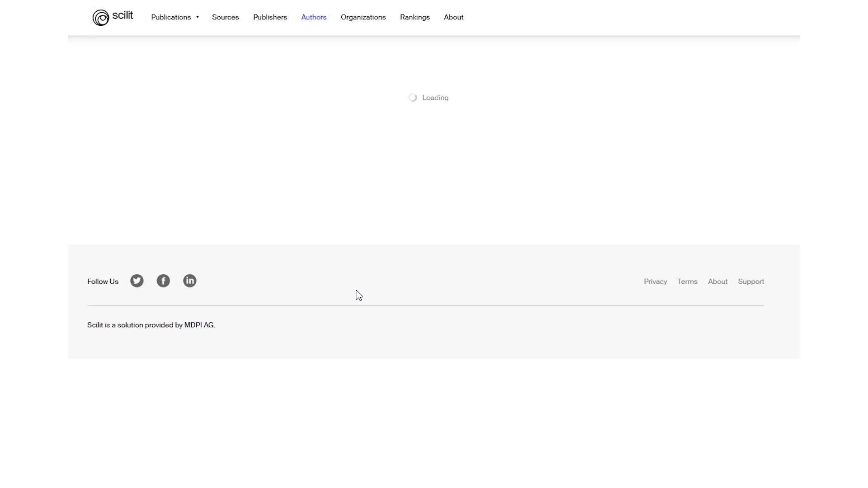Click About in the top navigation
The width and height of the screenshot is (868, 488).
(453, 17)
